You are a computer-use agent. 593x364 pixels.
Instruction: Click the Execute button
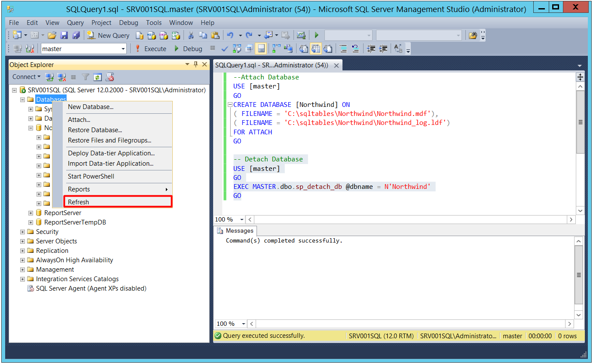coord(150,49)
